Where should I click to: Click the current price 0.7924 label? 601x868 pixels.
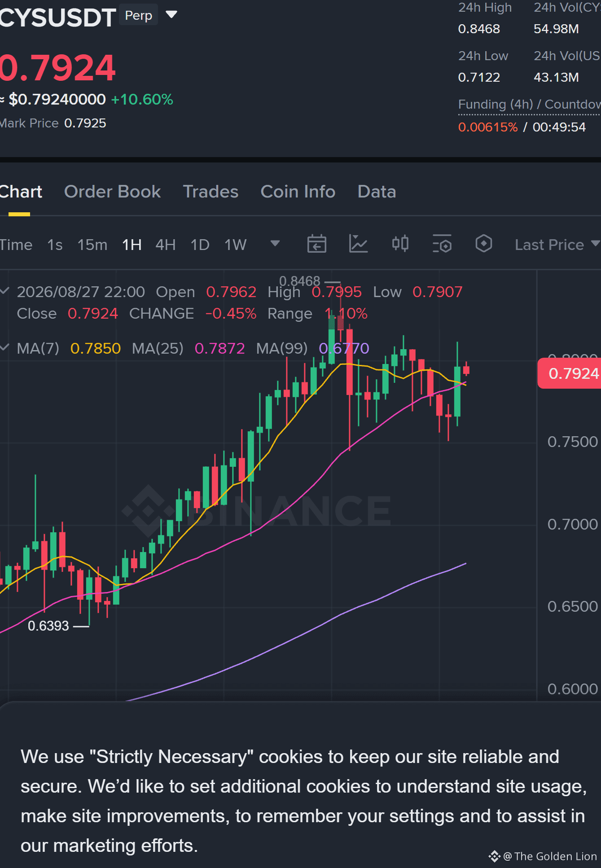[x=570, y=373]
